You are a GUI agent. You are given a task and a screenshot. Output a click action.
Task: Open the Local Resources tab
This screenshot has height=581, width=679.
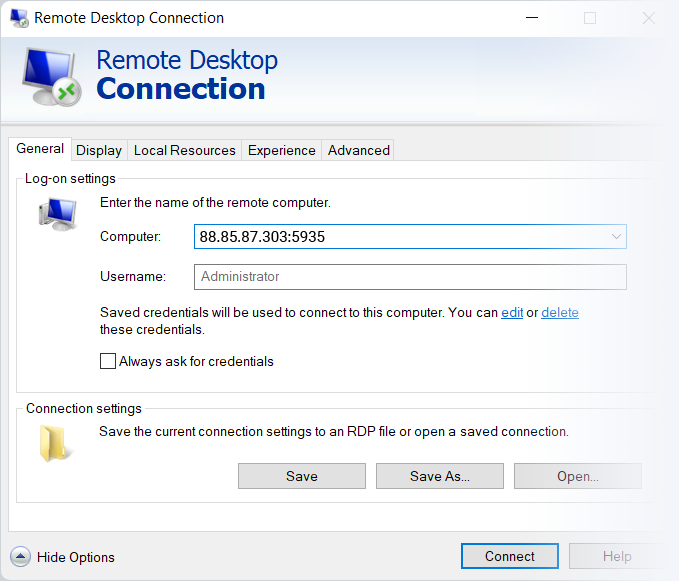185,150
